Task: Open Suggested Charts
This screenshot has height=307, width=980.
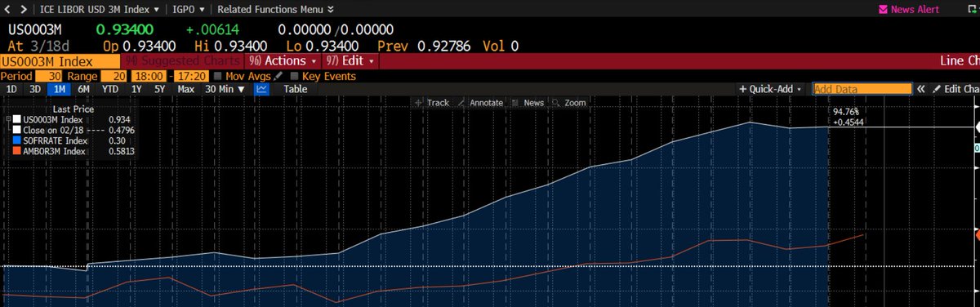Action: 182,61
